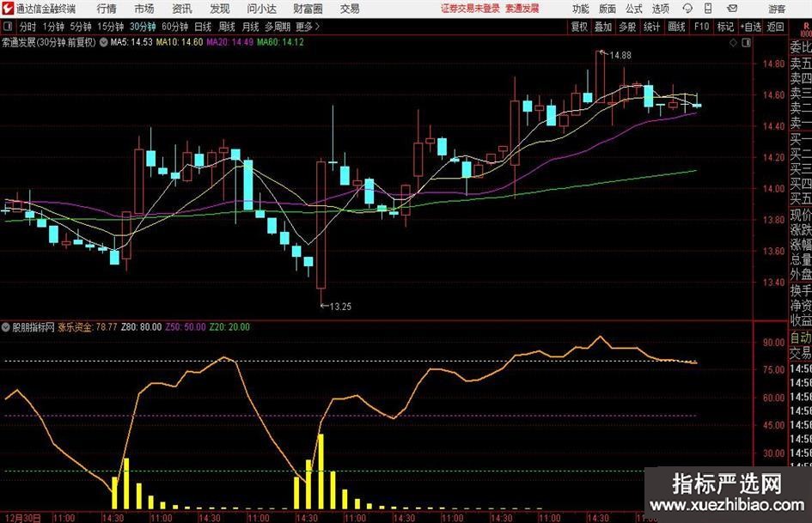Switch to 分时 chart tab
Viewport: 812px width, 523px height.
[x=27, y=27]
